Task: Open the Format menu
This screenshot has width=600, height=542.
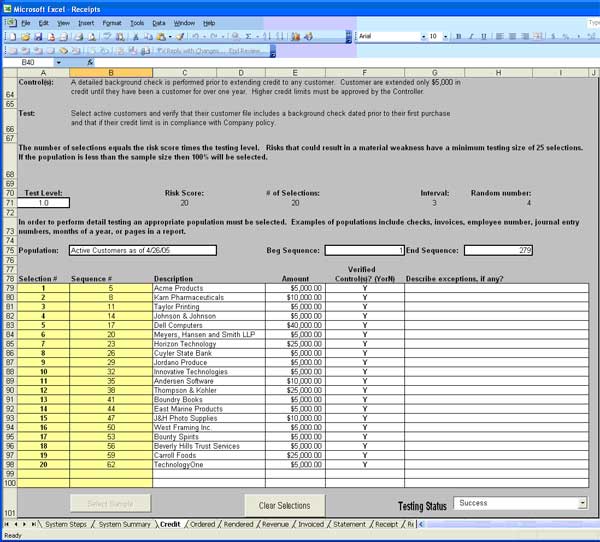Action: pyautogui.click(x=112, y=23)
